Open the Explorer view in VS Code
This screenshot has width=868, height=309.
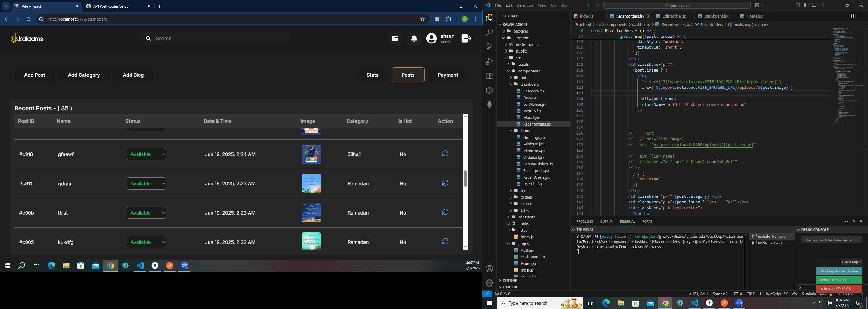[x=489, y=18]
